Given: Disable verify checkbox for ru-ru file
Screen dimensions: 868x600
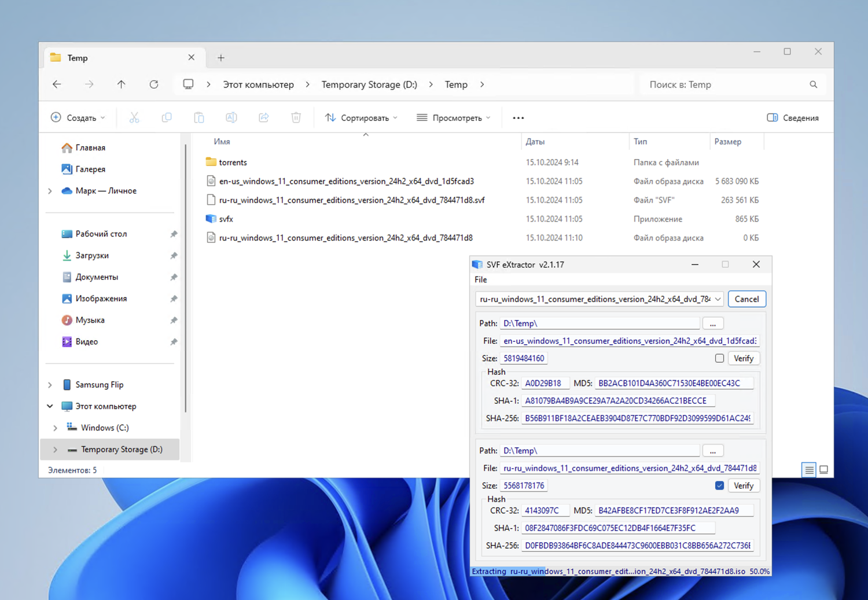Looking at the screenshot, I should (719, 485).
